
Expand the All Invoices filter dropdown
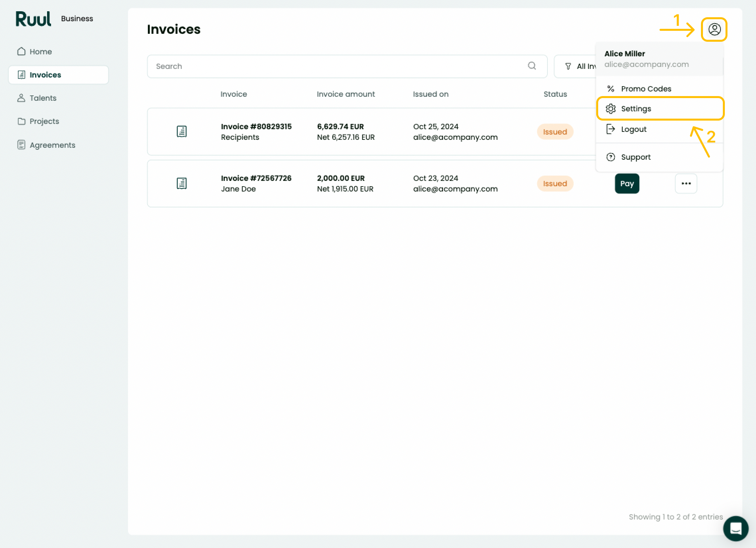[x=575, y=66]
